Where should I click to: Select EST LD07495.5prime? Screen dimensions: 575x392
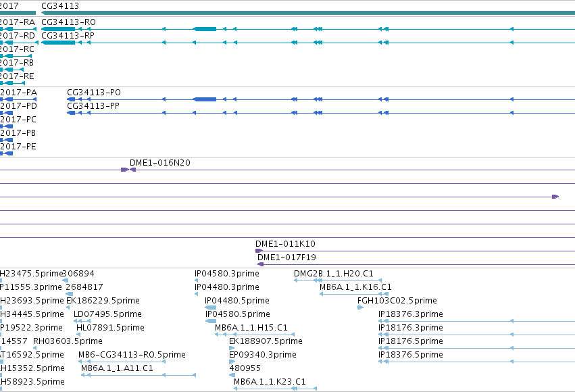pyautogui.click(x=107, y=314)
